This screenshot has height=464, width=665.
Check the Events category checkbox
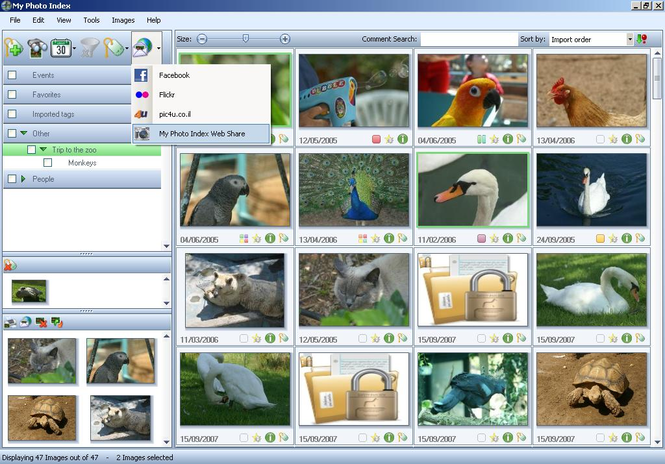click(12, 75)
